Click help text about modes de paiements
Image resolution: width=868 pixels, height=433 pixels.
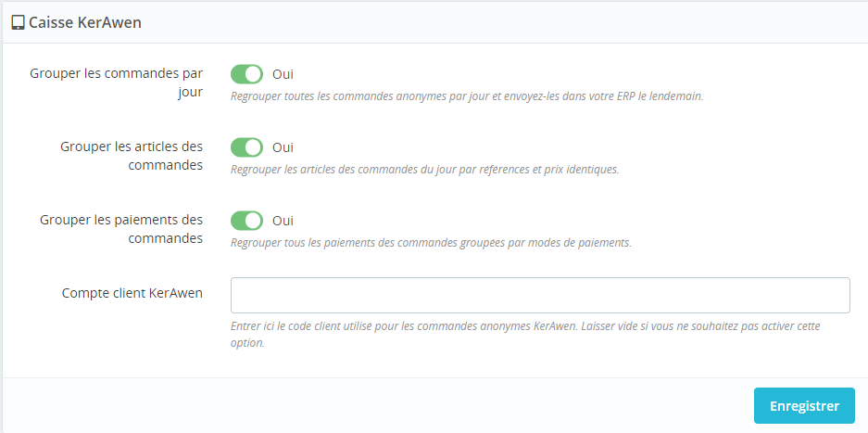tap(431, 242)
